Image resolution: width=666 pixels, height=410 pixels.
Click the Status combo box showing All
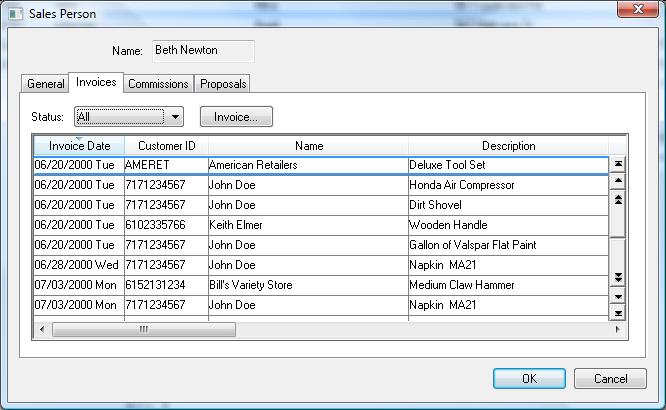129,116
